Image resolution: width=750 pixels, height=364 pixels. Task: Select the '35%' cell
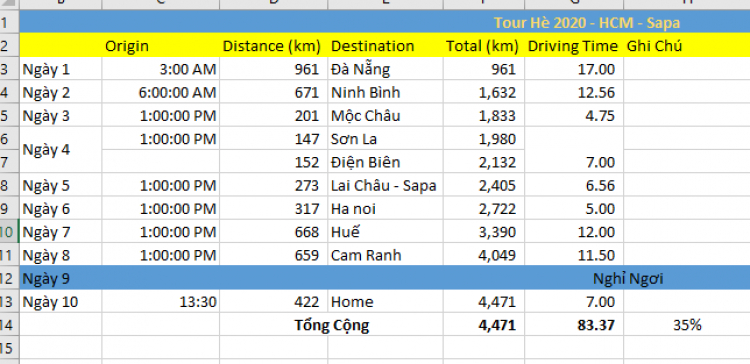point(687,325)
